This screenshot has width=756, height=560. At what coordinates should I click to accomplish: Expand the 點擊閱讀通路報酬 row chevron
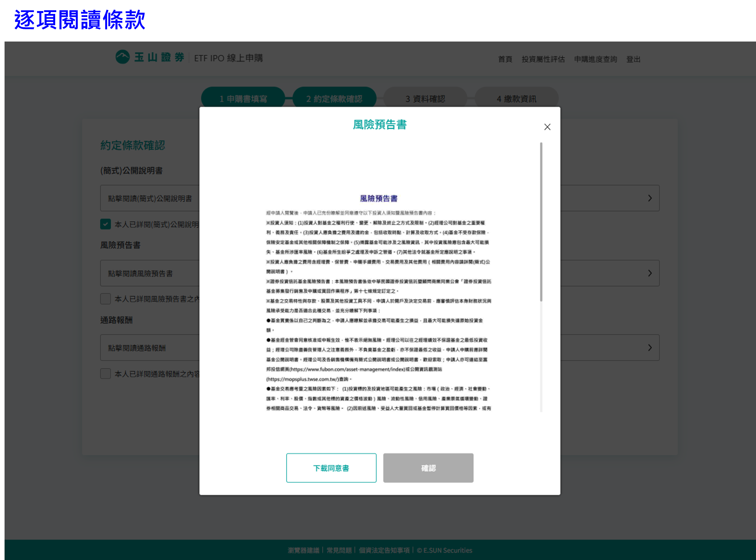tap(649, 348)
